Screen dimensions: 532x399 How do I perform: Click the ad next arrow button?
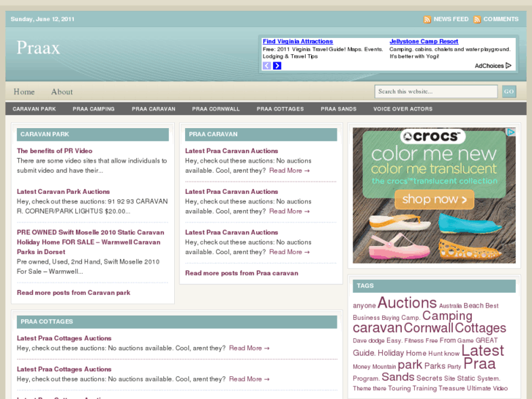point(277,66)
